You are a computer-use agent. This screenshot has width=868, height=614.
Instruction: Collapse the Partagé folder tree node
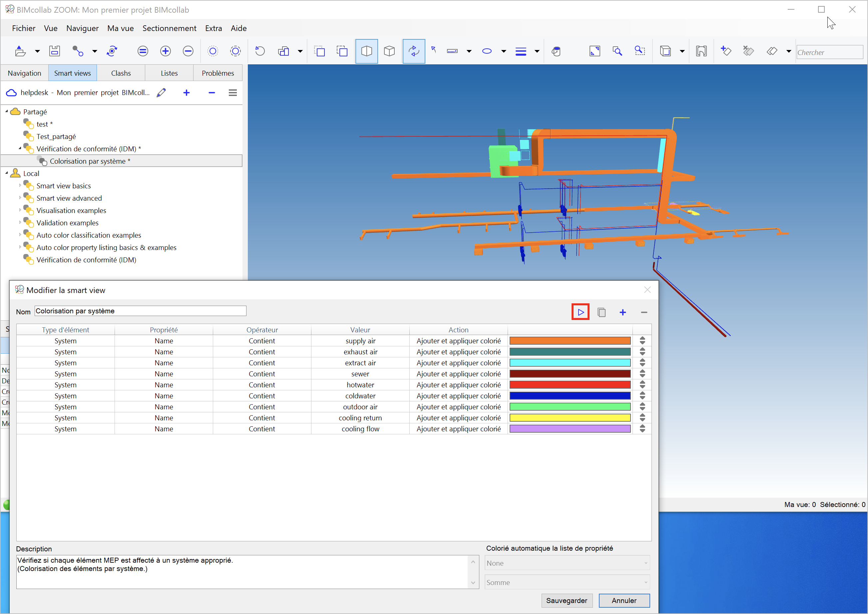(x=6, y=112)
